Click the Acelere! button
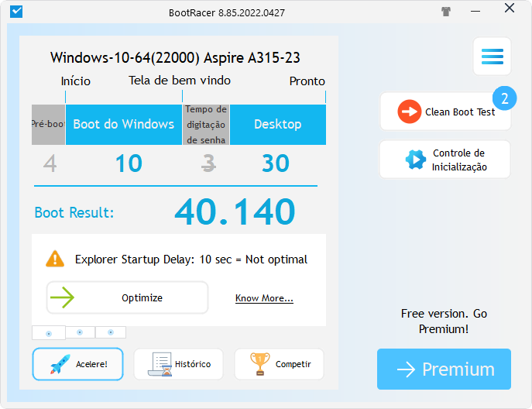Viewport: 532px width, 409px height. click(77, 364)
